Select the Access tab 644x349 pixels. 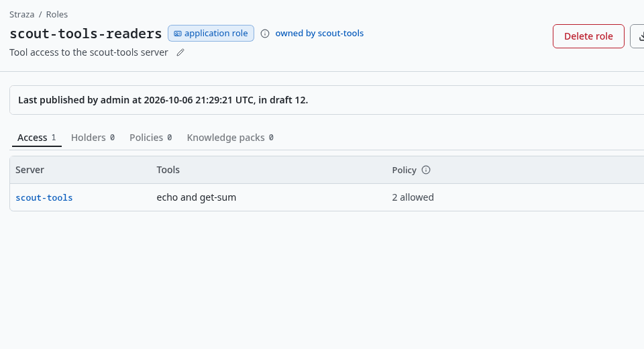click(36, 138)
